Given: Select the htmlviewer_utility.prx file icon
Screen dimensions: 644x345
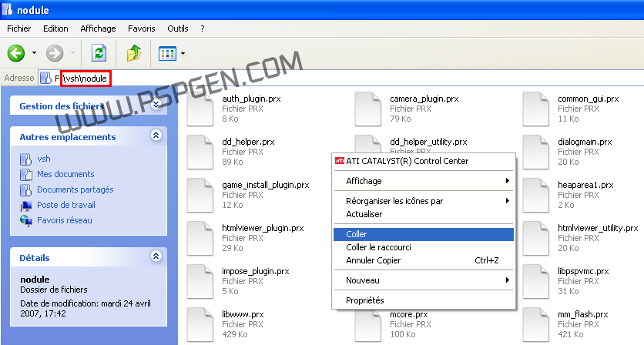Looking at the screenshot, I should pyautogui.click(x=535, y=238).
